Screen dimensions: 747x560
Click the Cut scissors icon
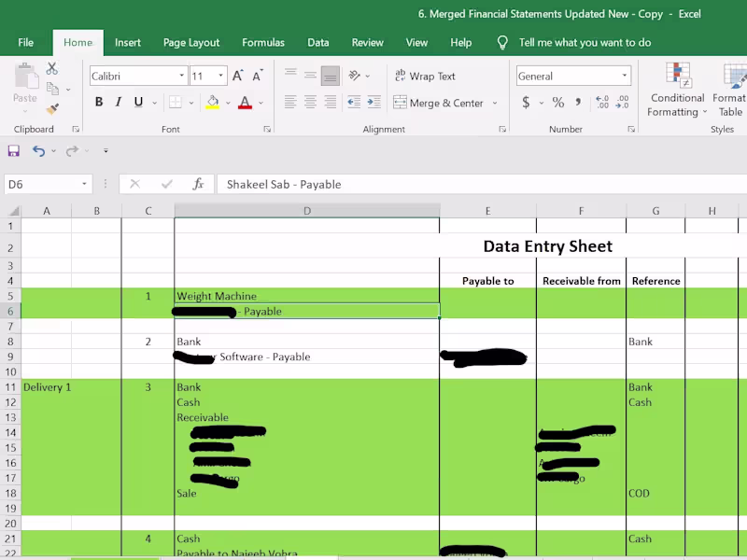click(52, 68)
